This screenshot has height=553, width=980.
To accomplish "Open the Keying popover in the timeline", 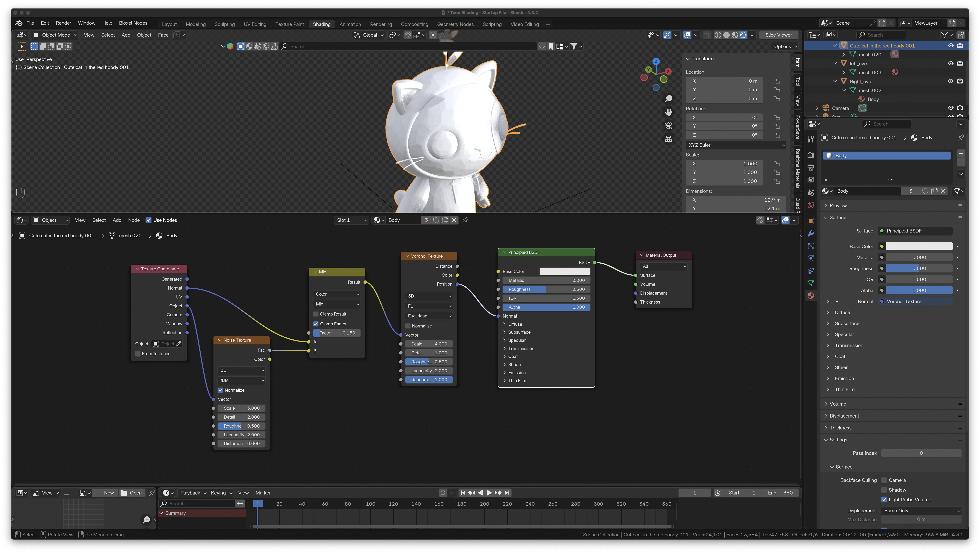I will coord(221,493).
